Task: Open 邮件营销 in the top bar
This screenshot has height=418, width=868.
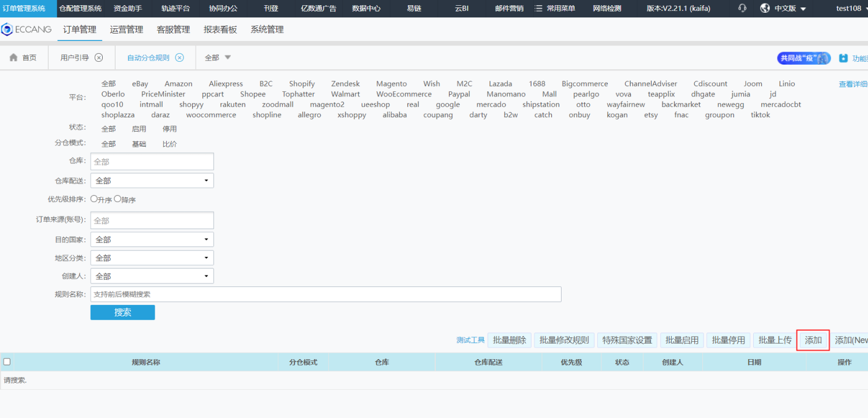Action: click(x=510, y=8)
